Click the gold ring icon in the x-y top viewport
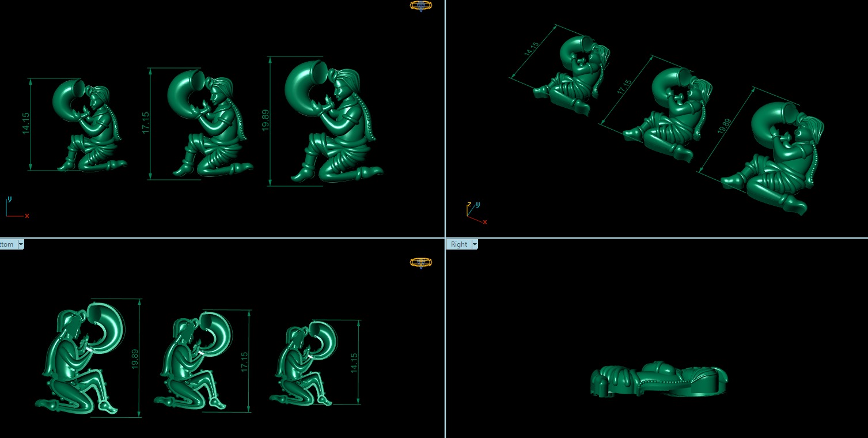This screenshot has width=868, height=438. [x=421, y=6]
